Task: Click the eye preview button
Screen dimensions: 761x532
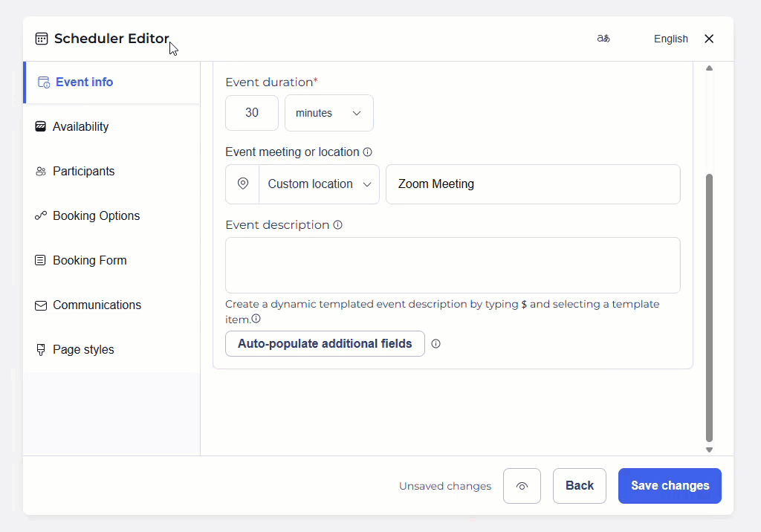Action: click(x=522, y=486)
